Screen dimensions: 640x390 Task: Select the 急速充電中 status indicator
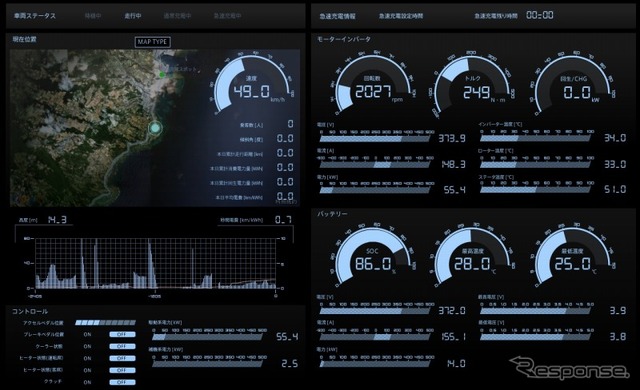(x=227, y=16)
